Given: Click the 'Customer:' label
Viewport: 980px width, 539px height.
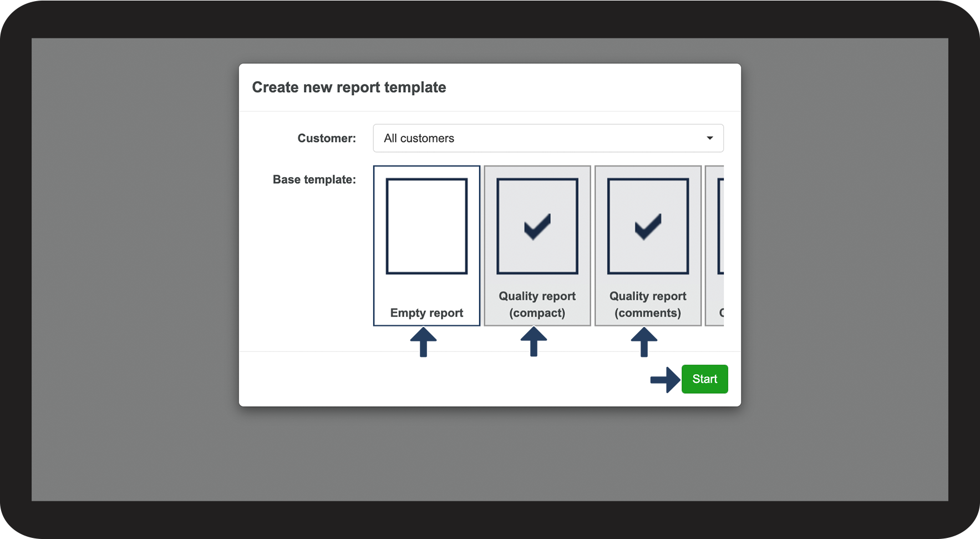Looking at the screenshot, I should coord(327,138).
